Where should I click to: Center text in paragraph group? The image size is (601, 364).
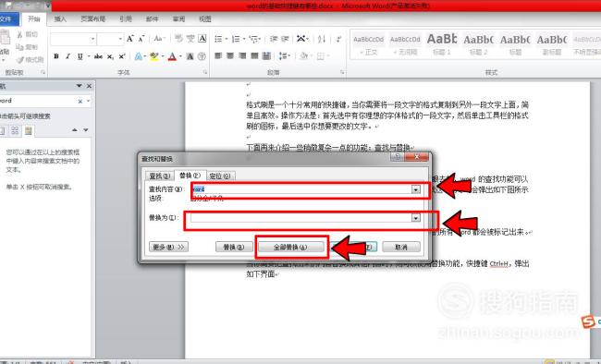point(230,56)
